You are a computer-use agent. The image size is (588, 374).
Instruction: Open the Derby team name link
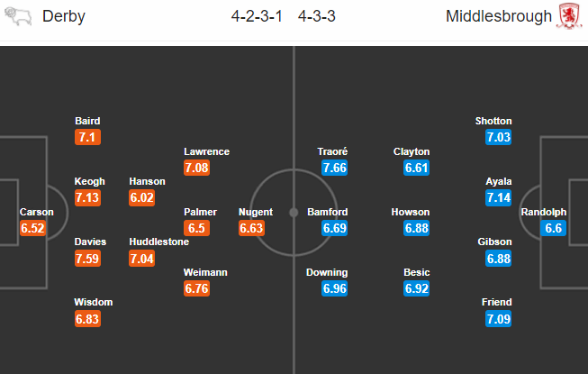[x=64, y=17]
